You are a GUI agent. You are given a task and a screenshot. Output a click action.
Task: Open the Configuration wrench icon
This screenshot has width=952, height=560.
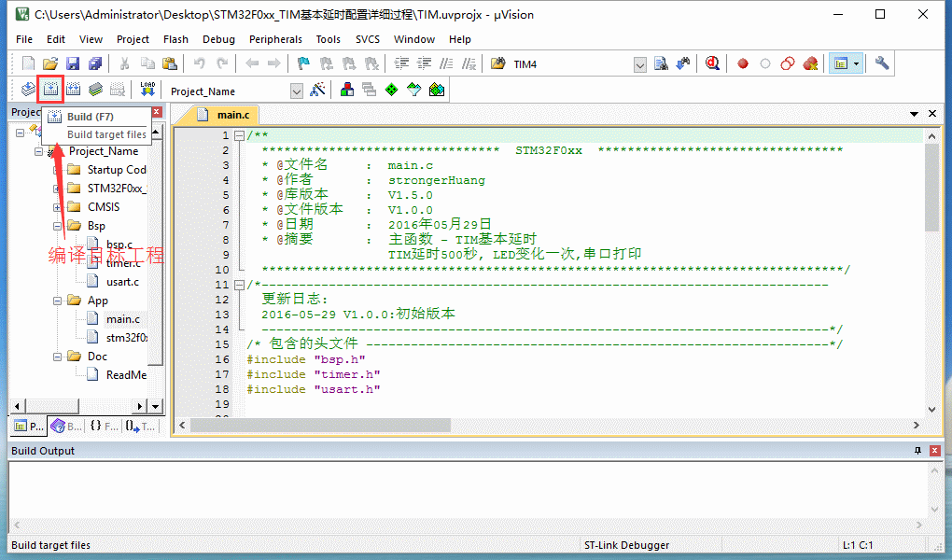pos(882,63)
